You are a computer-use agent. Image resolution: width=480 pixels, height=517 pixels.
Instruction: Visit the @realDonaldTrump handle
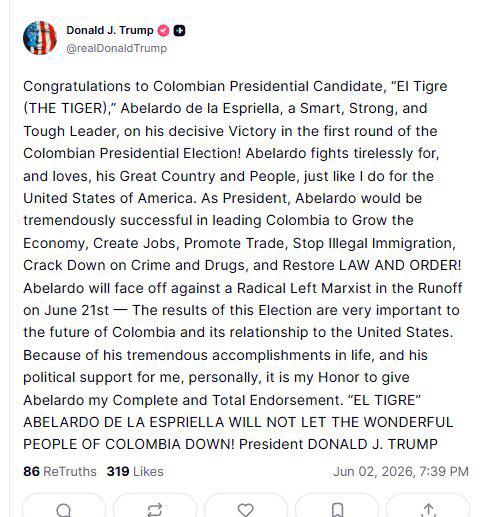coord(116,48)
